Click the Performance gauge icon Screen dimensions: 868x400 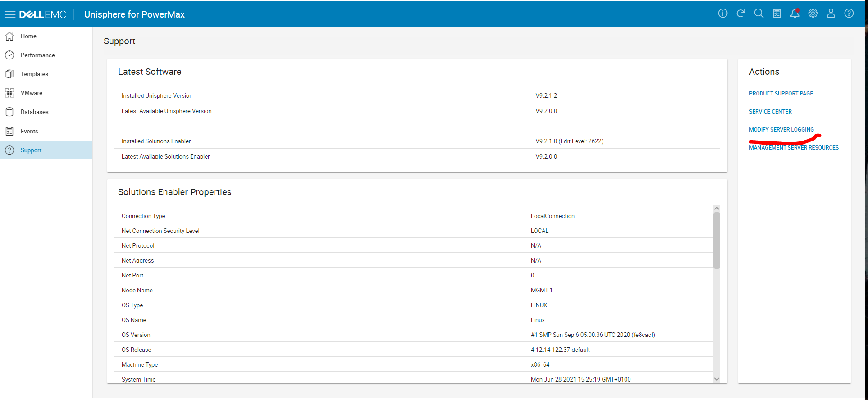click(x=9, y=55)
